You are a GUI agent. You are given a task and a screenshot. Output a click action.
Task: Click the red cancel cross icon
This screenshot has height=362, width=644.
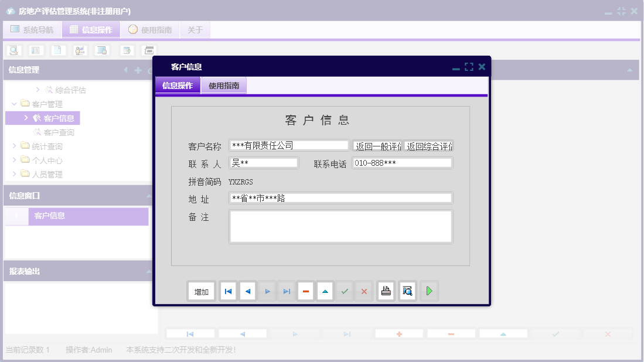tap(364, 291)
